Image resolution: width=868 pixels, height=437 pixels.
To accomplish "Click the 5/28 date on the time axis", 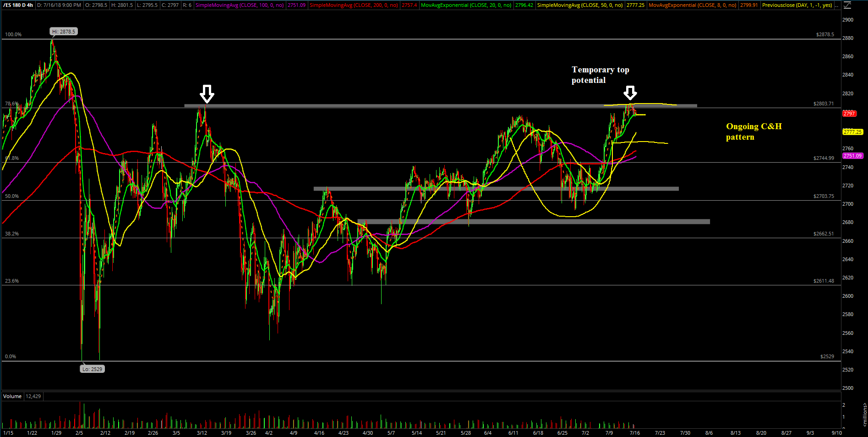I will 466,433.
